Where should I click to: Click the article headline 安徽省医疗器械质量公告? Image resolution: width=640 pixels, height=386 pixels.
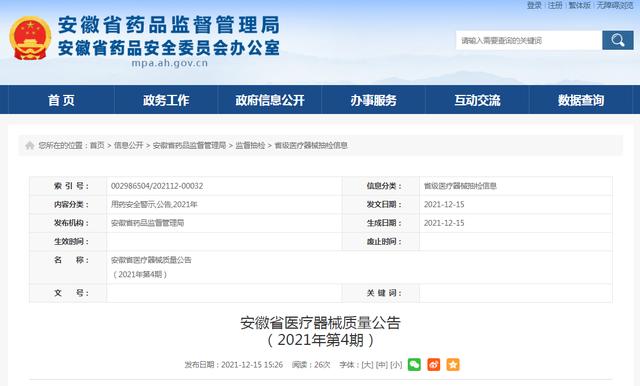click(320, 323)
